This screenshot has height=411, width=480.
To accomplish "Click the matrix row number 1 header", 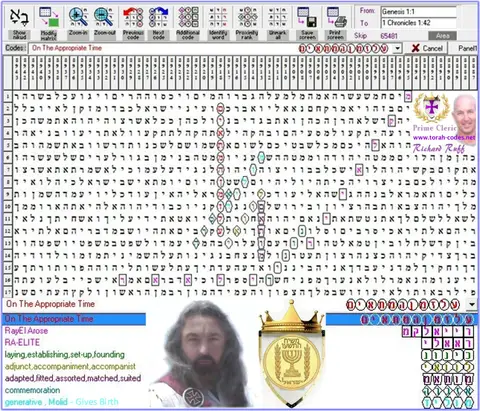I will click(x=8, y=97).
